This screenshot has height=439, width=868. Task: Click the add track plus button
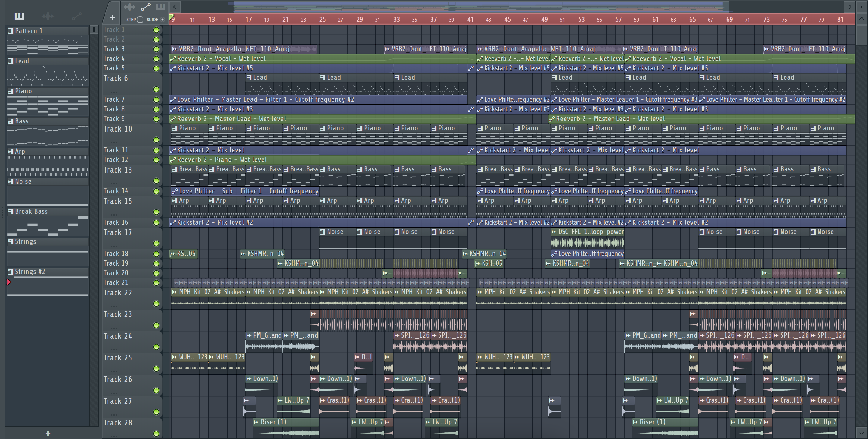tap(112, 17)
